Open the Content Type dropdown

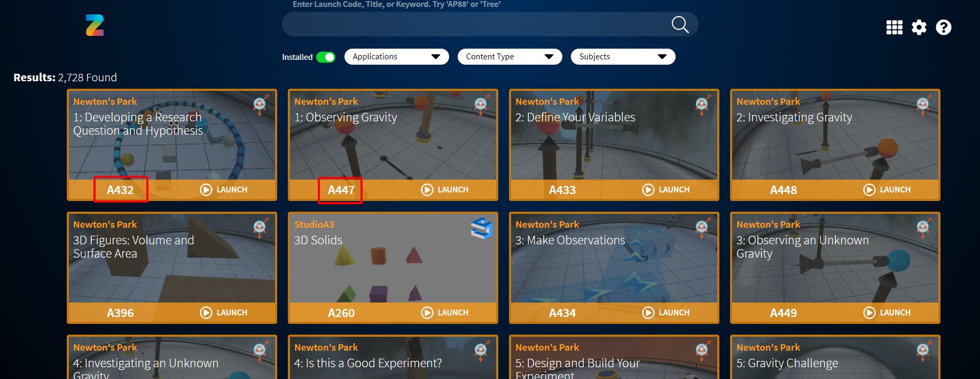coord(509,57)
